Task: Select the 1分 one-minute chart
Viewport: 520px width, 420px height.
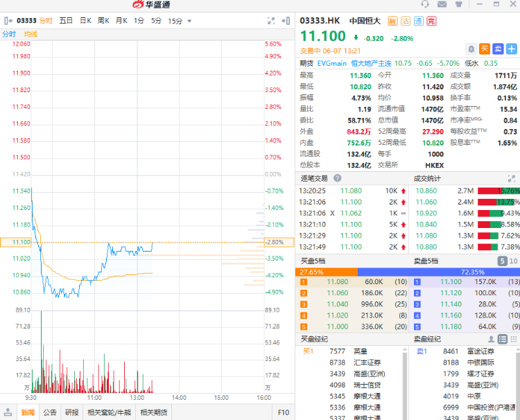Action: (x=139, y=21)
